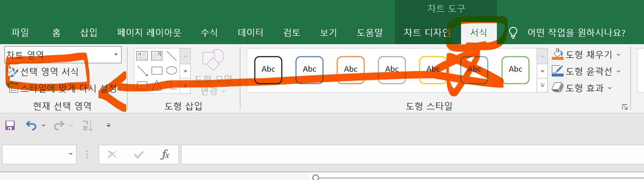This screenshot has width=644, height=180.
Task: Open the 데이터 tab
Action: coord(251,33)
